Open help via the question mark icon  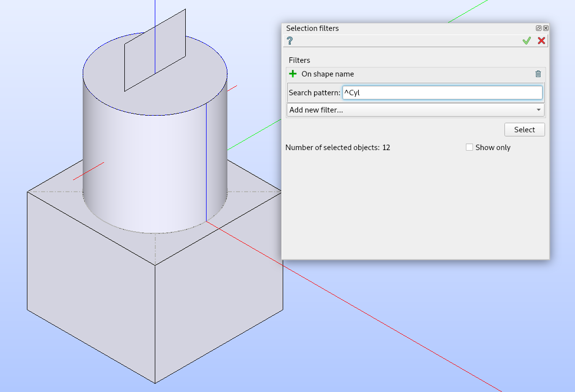290,41
